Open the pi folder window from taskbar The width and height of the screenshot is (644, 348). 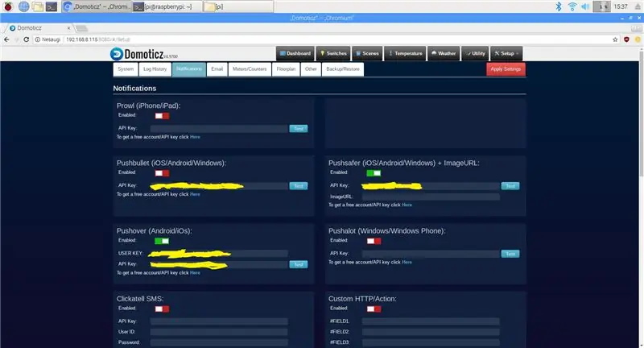click(x=238, y=6)
